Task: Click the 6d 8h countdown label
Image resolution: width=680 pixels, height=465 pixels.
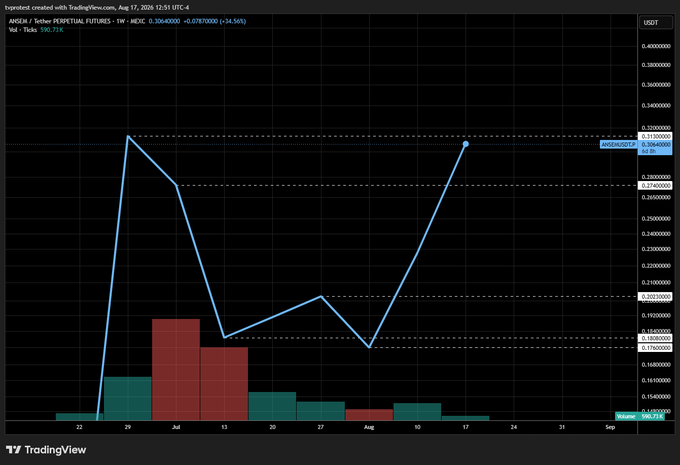Action: pyautogui.click(x=649, y=151)
